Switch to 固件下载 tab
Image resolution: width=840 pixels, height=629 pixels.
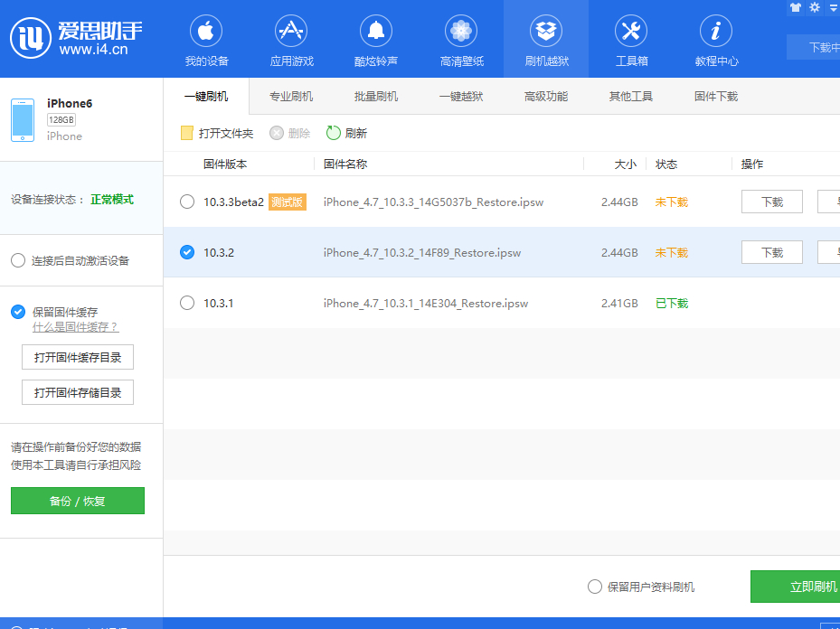[x=716, y=97]
